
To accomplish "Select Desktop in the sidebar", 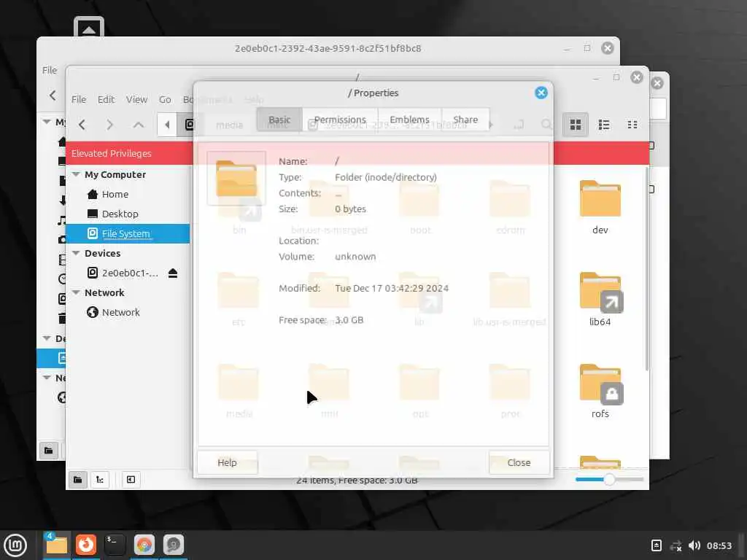I will point(128,214).
